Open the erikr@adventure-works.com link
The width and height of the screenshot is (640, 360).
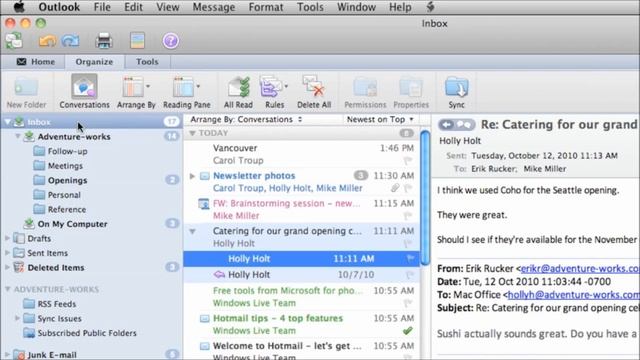pos(580,269)
